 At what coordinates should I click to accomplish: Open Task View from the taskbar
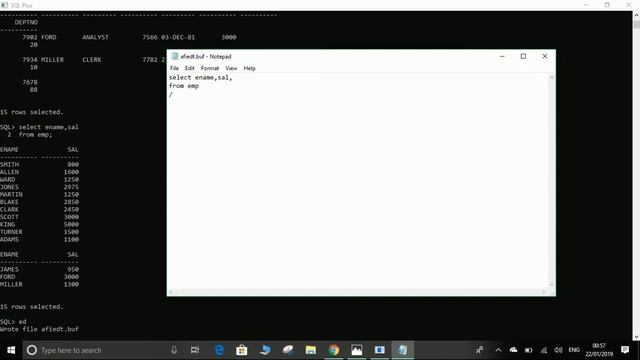[x=195, y=350]
